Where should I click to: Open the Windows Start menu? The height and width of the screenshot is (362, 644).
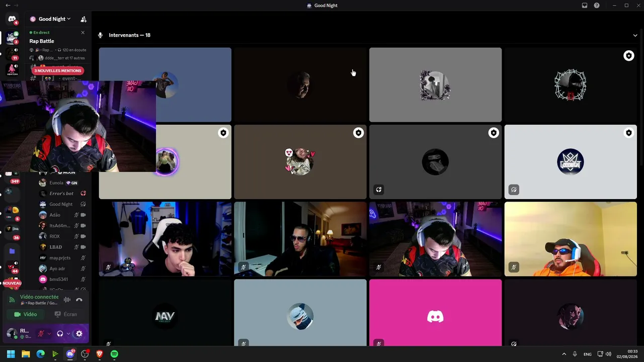11,354
